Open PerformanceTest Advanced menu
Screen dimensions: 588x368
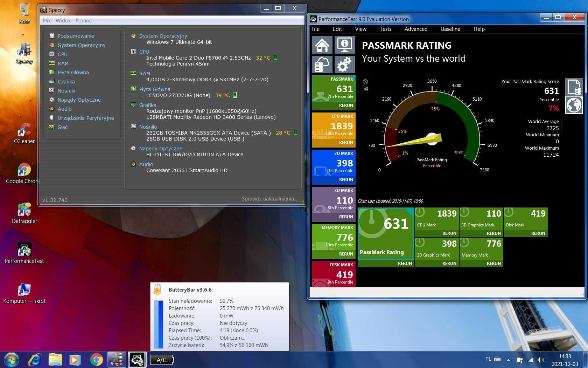click(416, 29)
